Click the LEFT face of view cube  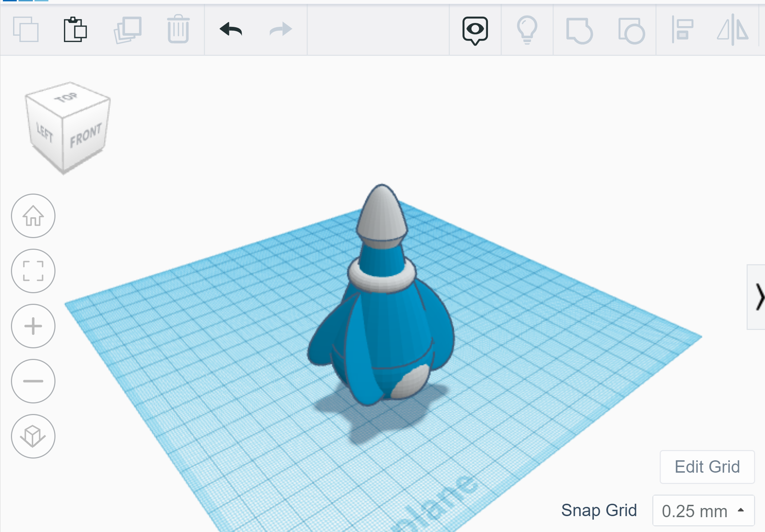click(45, 133)
